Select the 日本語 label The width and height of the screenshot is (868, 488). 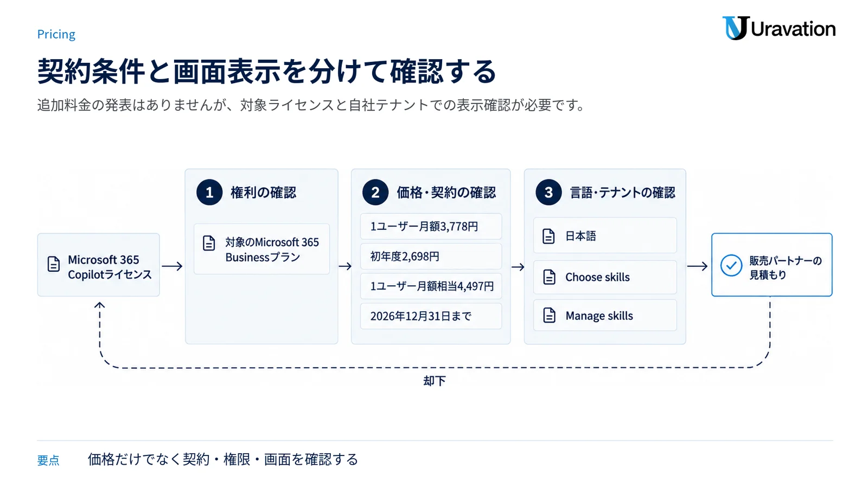click(580, 236)
